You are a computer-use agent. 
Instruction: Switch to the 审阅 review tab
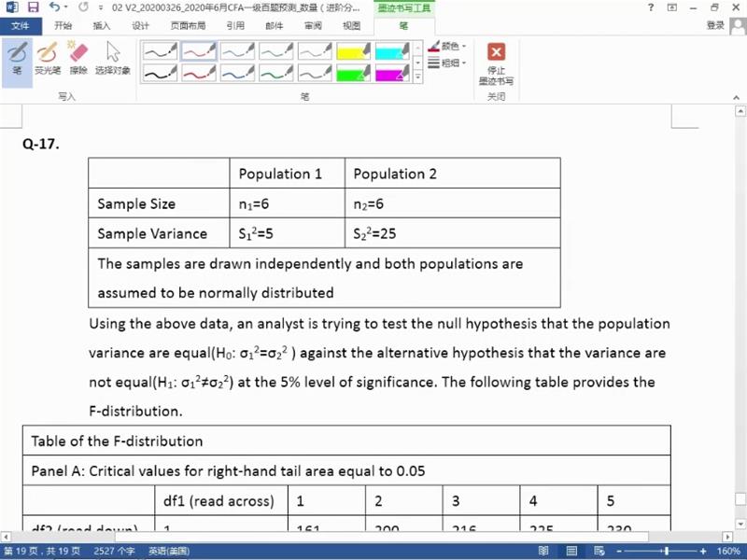pos(313,26)
